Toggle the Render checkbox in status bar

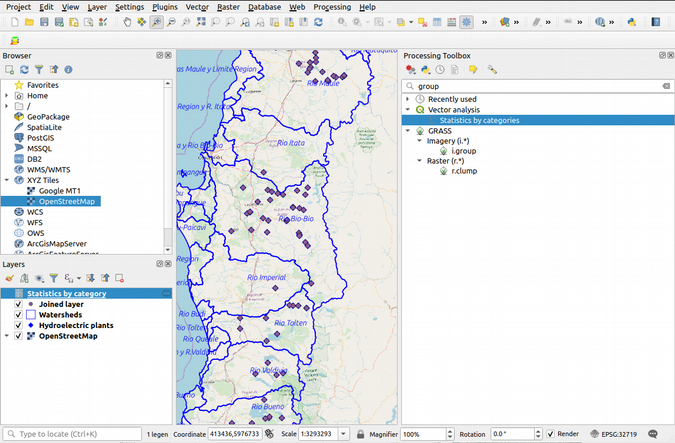click(551, 435)
